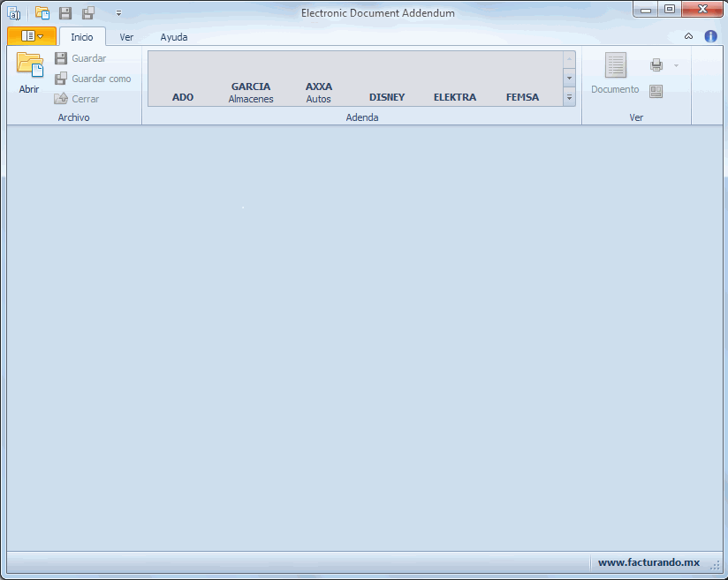Image resolution: width=728 pixels, height=580 pixels.
Task: Open the www.facturando.mx link
Action: click(x=648, y=562)
